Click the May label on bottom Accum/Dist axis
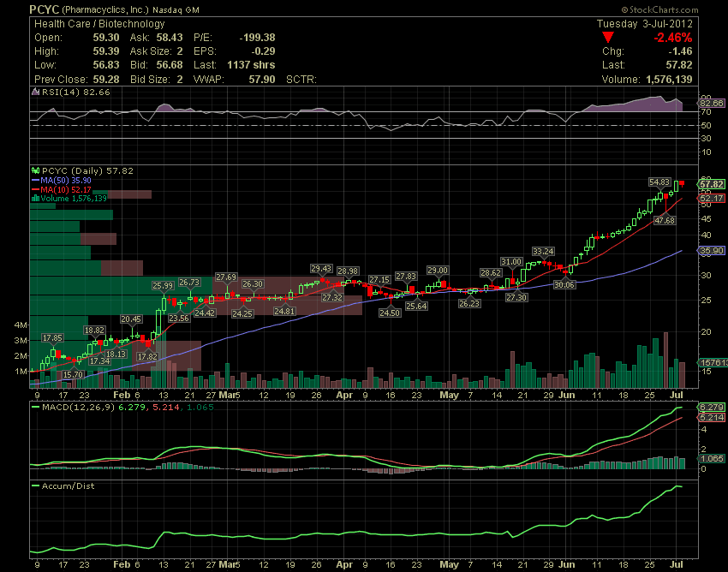Screen dimensions: 728x572 [x=449, y=564]
